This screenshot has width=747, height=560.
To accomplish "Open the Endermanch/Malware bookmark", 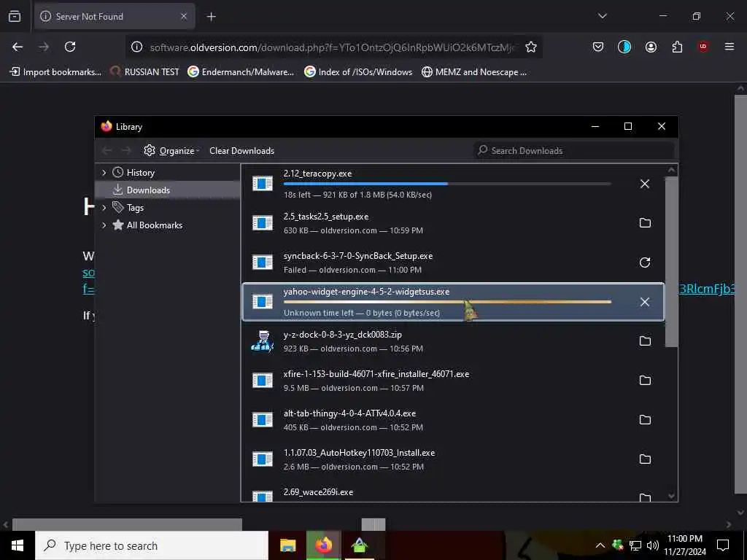I will click(x=241, y=72).
